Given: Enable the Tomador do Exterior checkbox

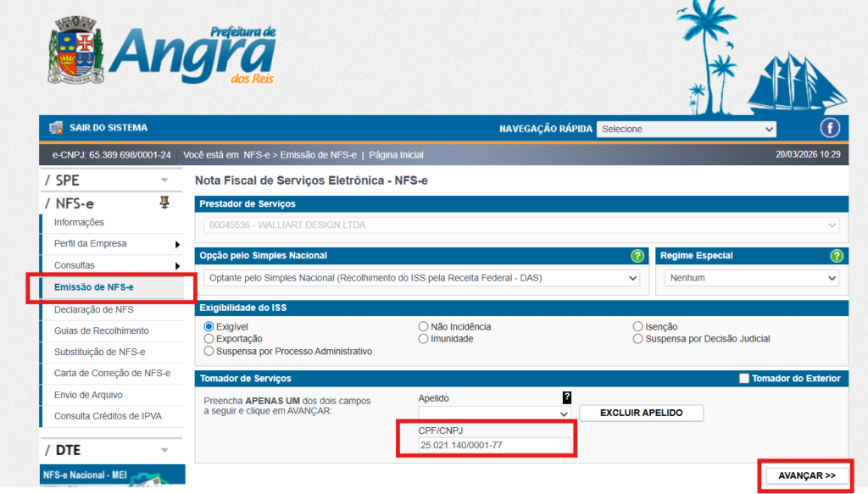Looking at the screenshot, I should pos(744,379).
